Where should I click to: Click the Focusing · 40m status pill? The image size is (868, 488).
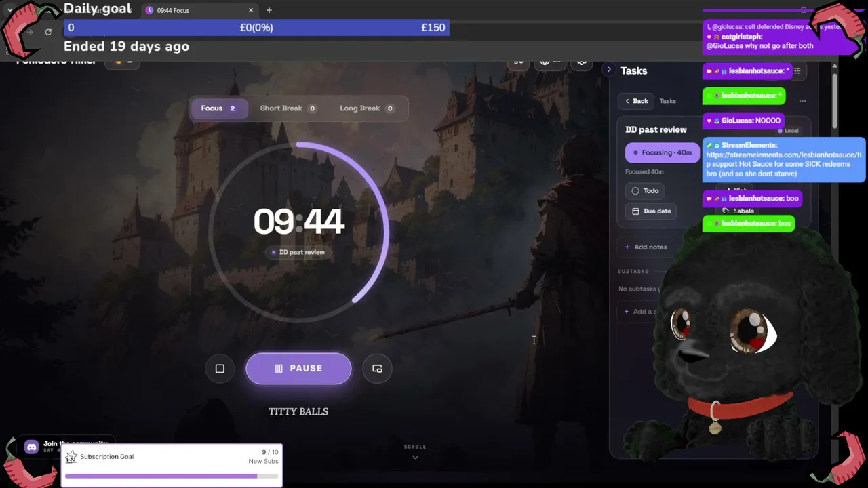[662, 152]
